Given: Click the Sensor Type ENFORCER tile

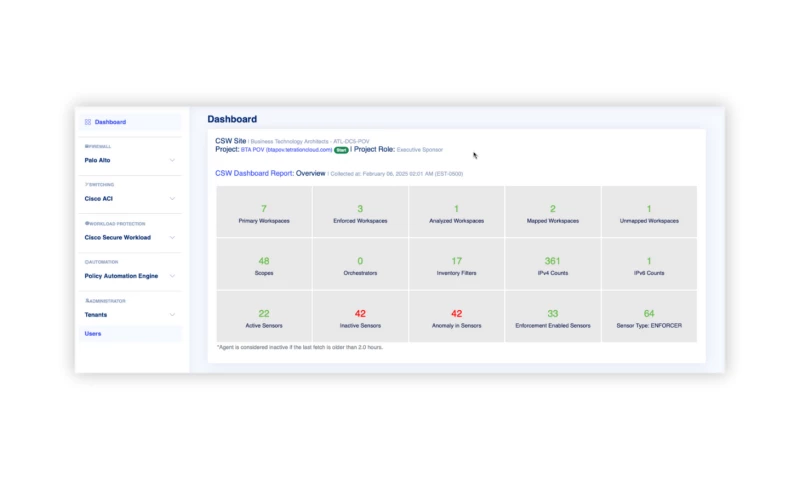Looking at the screenshot, I should click(x=649, y=317).
